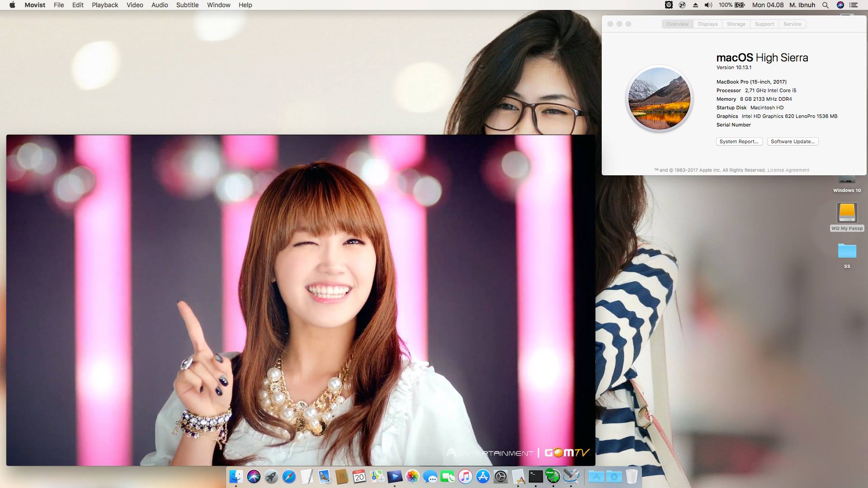This screenshot has width=868, height=488.
Task: Open the M. Ibnuh user menu
Action: (x=802, y=5)
